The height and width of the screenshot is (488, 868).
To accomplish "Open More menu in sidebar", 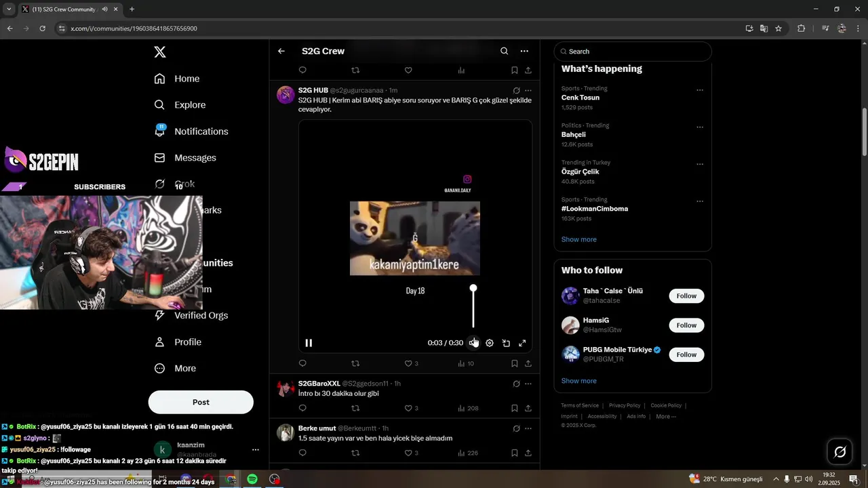I will pyautogui.click(x=176, y=369).
